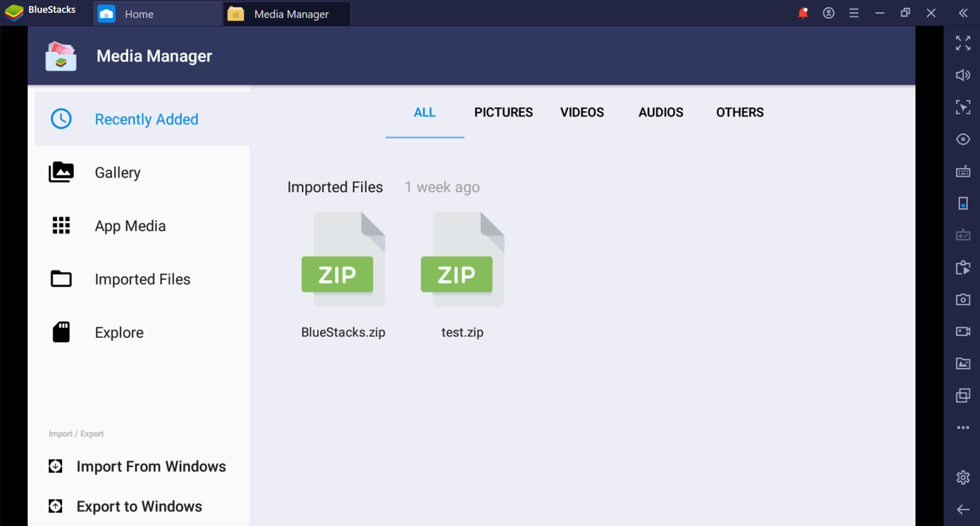Click the phone rotate icon

click(x=963, y=203)
